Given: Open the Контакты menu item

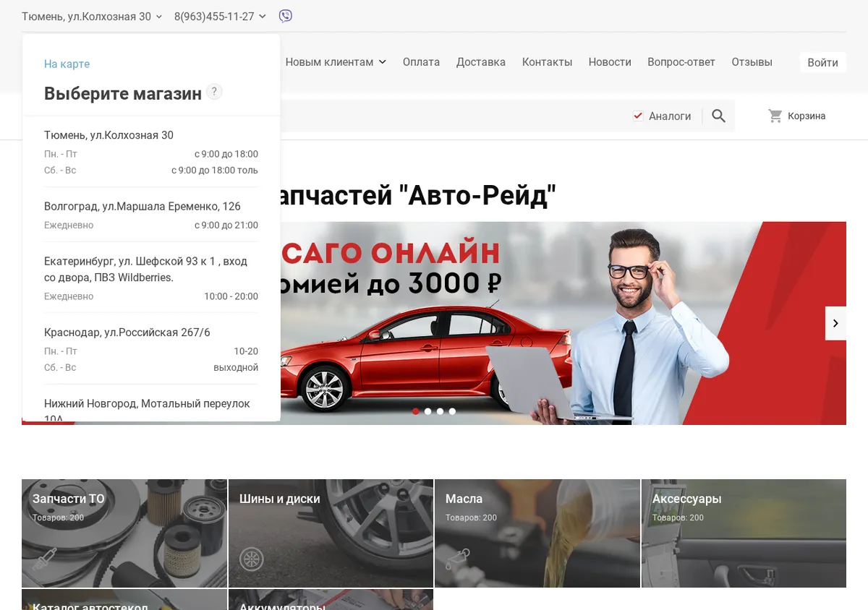Looking at the screenshot, I should click(547, 62).
